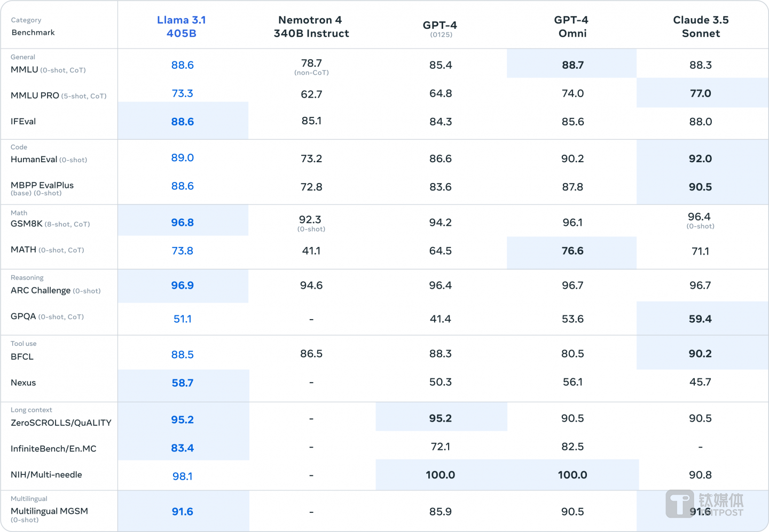Viewport: 769px width, 532px height.
Task: Click the ARC Challenge benchmark label
Action: tap(41, 291)
